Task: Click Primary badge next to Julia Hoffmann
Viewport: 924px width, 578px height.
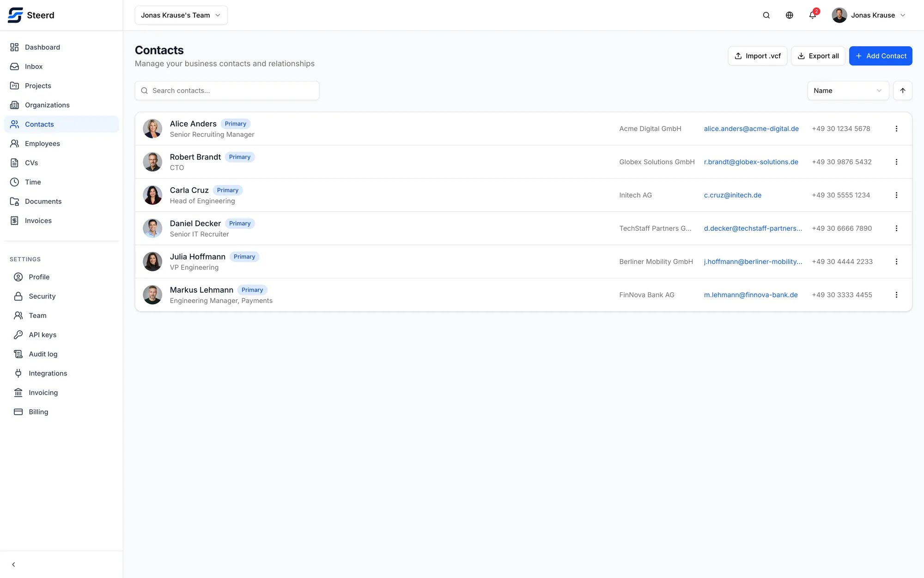Action: (244, 257)
